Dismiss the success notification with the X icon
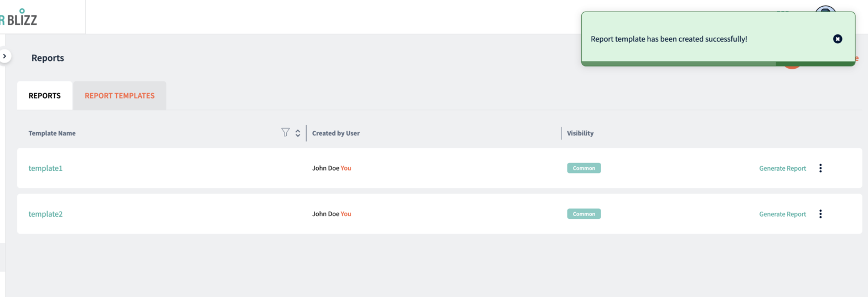Image resolution: width=868 pixels, height=297 pixels. click(x=838, y=39)
